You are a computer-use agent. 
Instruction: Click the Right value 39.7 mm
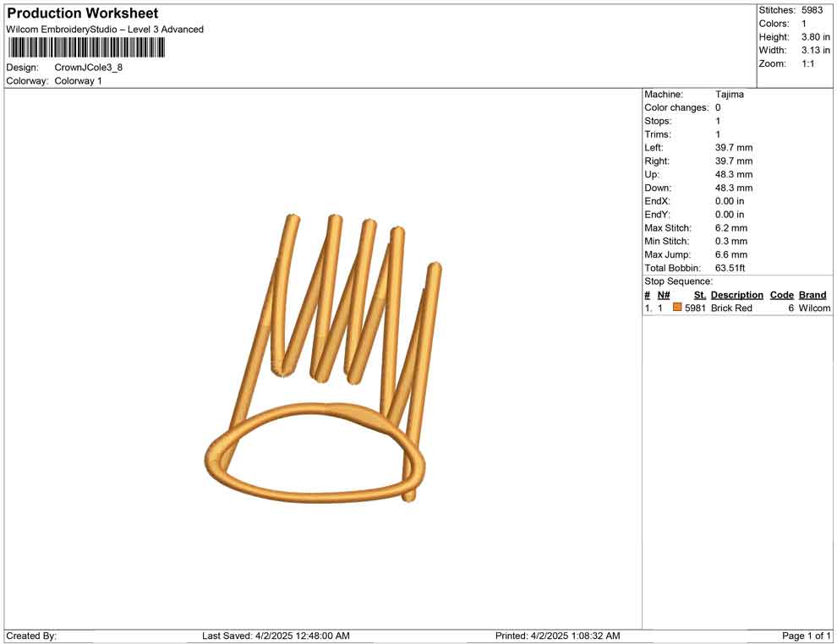click(x=734, y=161)
